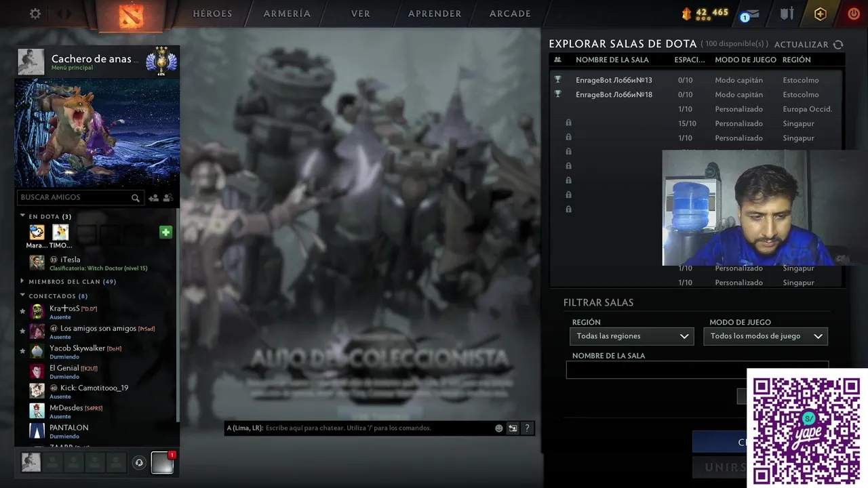Image resolution: width=868 pixels, height=488 pixels.
Task: Select friend iTesla playing Witch Doctor
Action: click(98, 263)
